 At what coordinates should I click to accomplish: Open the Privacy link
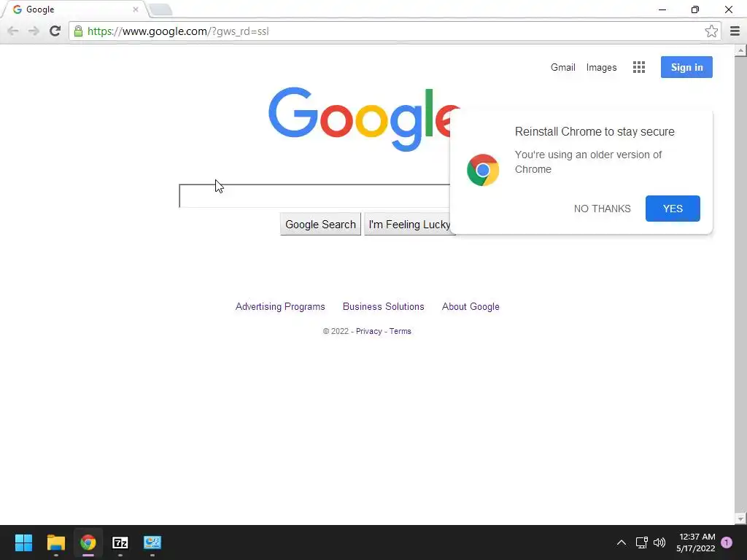click(x=368, y=332)
